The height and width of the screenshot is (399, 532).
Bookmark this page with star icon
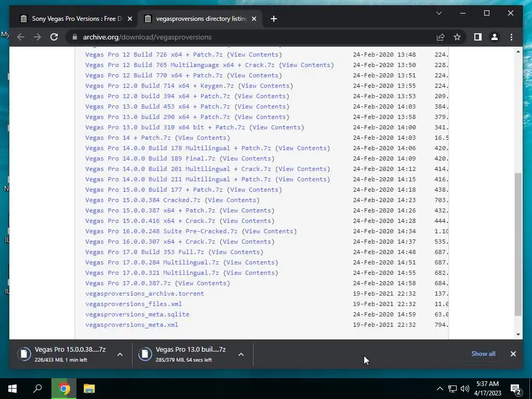(457, 37)
